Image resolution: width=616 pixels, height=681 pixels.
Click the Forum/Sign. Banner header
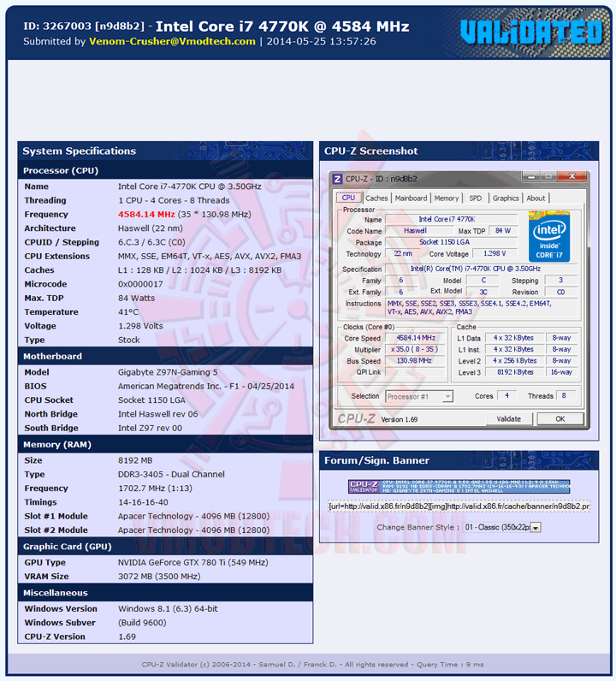point(459,460)
